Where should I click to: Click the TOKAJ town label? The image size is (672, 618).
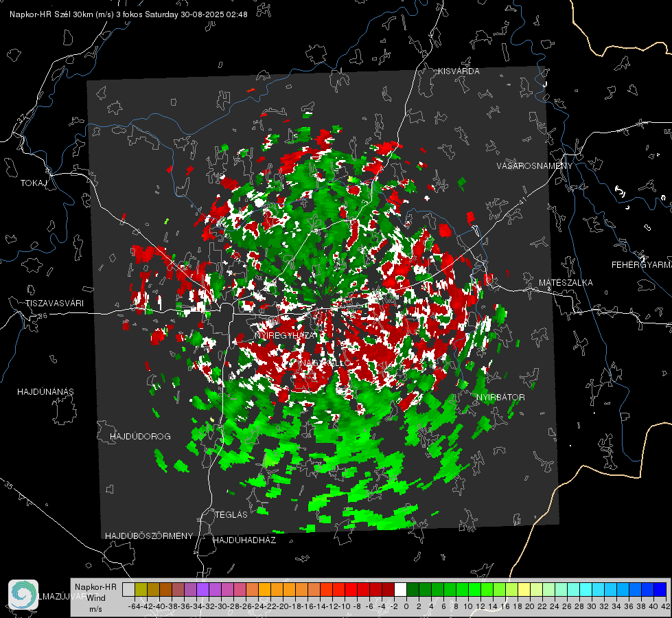tap(34, 183)
